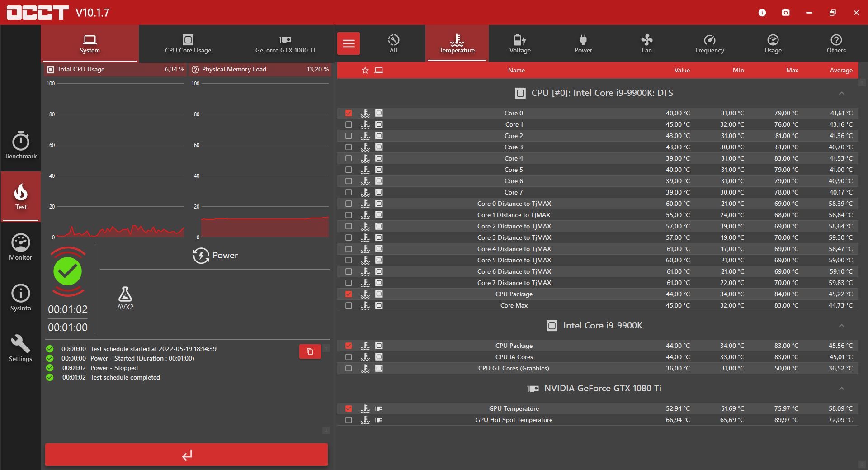Open the red hamburger menu button
The height and width of the screenshot is (470, 868).
coord(349,43)
